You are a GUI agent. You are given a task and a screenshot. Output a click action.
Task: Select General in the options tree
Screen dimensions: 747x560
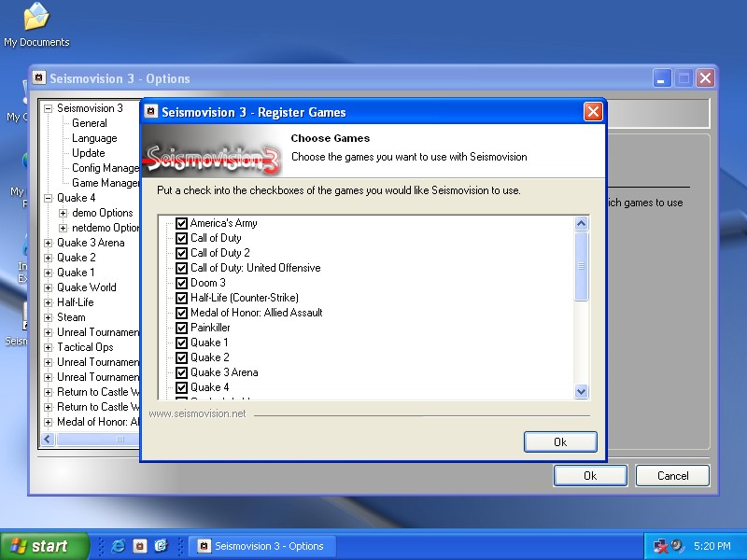90,123
